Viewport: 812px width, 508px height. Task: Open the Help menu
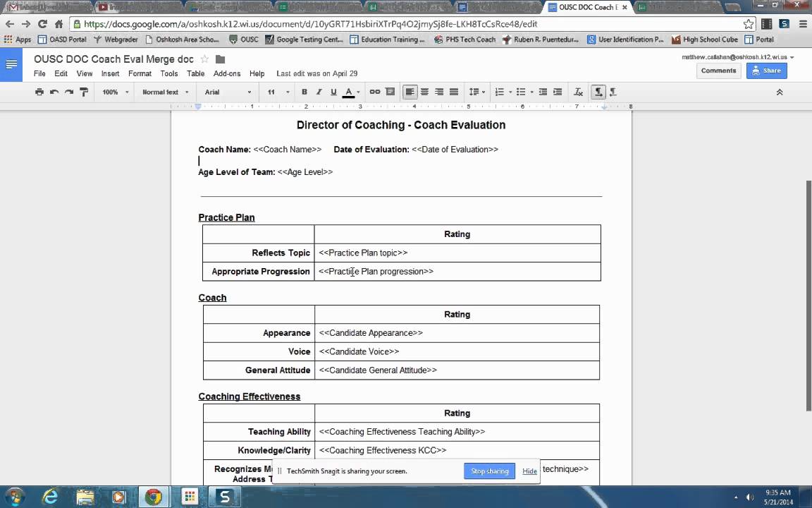257,73
